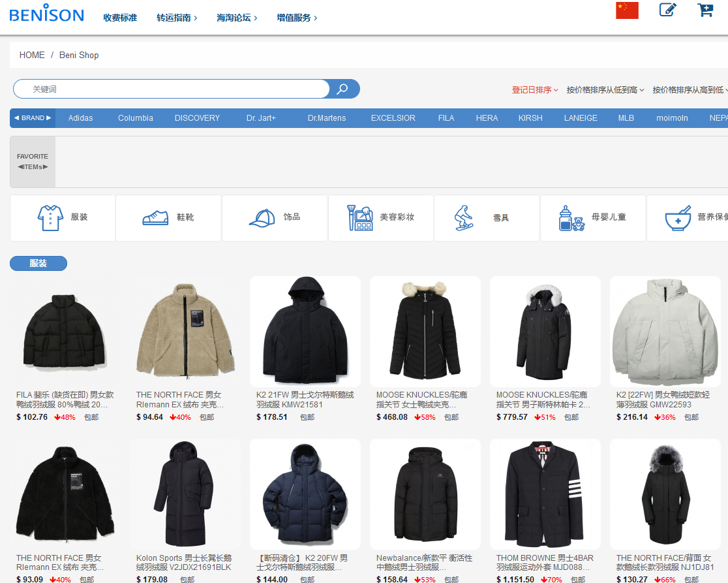Screen dimensions: 728x583
Task: Open North Face beige fleece thumbnail
Action: pos(185,332)
